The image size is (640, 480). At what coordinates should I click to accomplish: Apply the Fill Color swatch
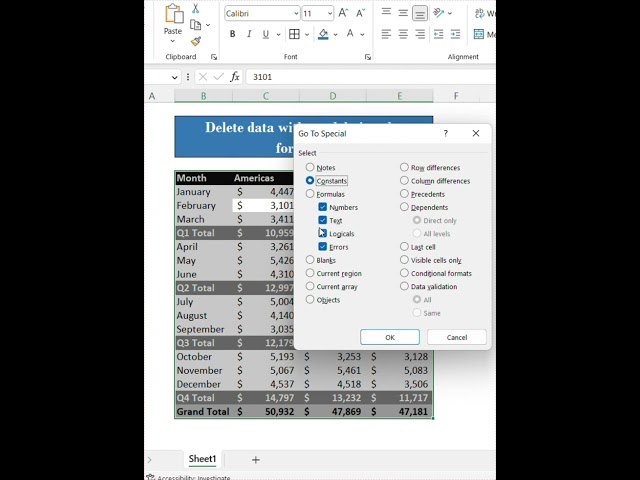pos(323,34)
